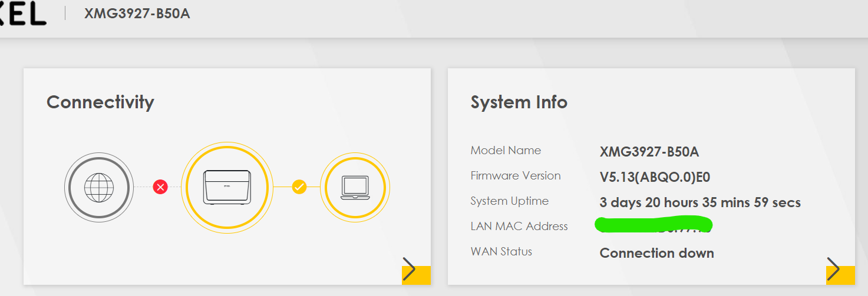Click the Connection down status text
The width and height of the screenshot is (868, 296).
pyautogui.click(x=656, y=254)
